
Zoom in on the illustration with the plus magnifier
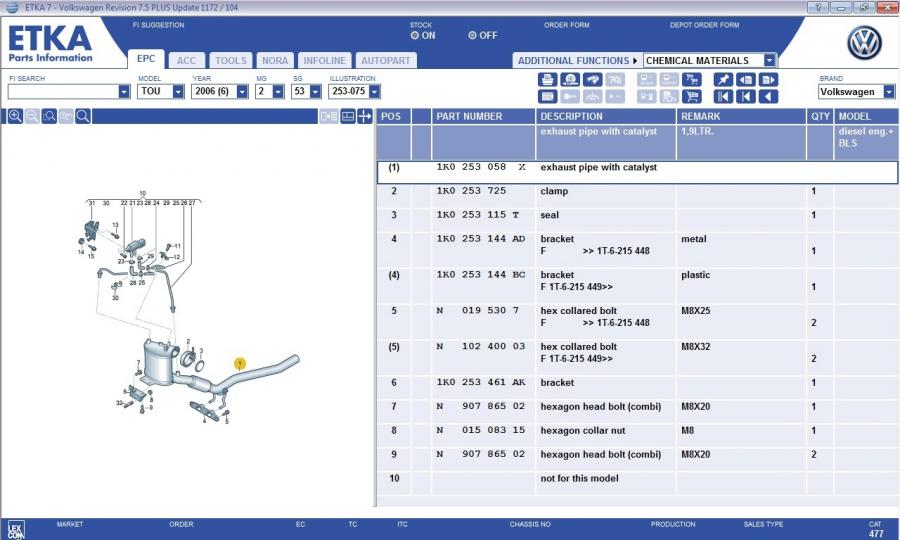point(15,117)
